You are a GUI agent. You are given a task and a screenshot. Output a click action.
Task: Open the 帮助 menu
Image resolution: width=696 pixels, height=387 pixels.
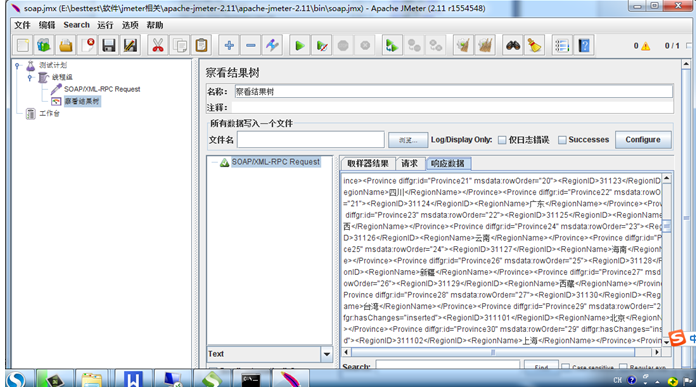tap(155, 25)
